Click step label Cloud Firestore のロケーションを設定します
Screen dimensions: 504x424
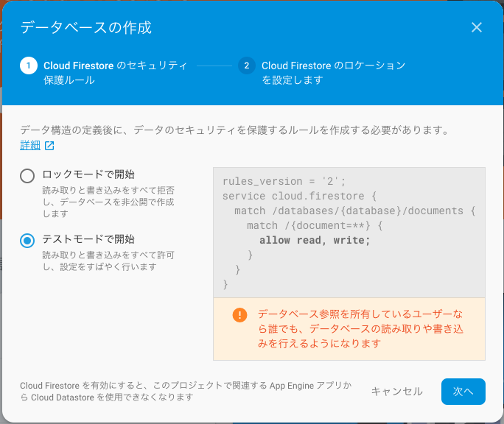(x=333, y=73)
